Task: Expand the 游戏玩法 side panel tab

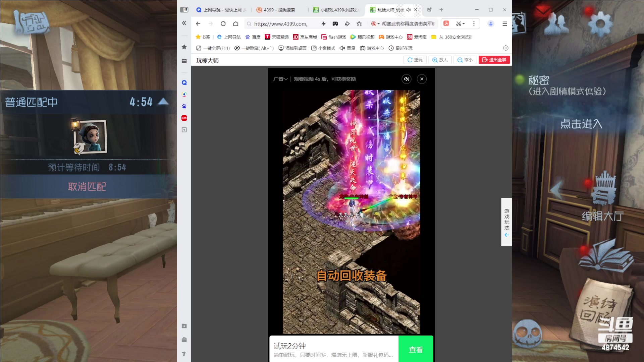Action: [506, 222]
